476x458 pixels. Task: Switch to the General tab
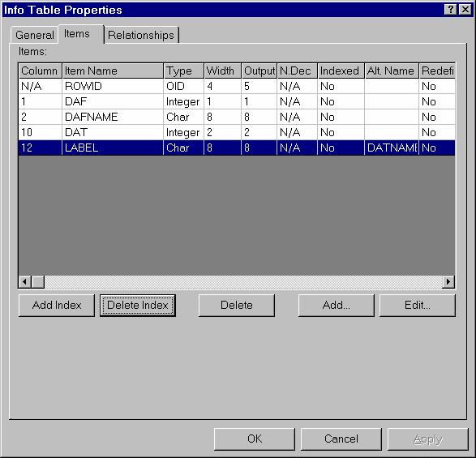pos(34,35)
